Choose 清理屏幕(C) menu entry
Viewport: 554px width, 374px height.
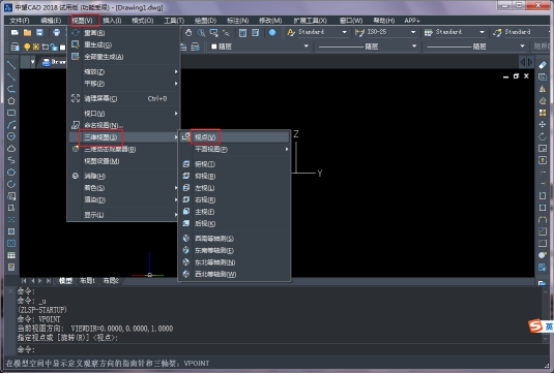click(x=124, y=99)
